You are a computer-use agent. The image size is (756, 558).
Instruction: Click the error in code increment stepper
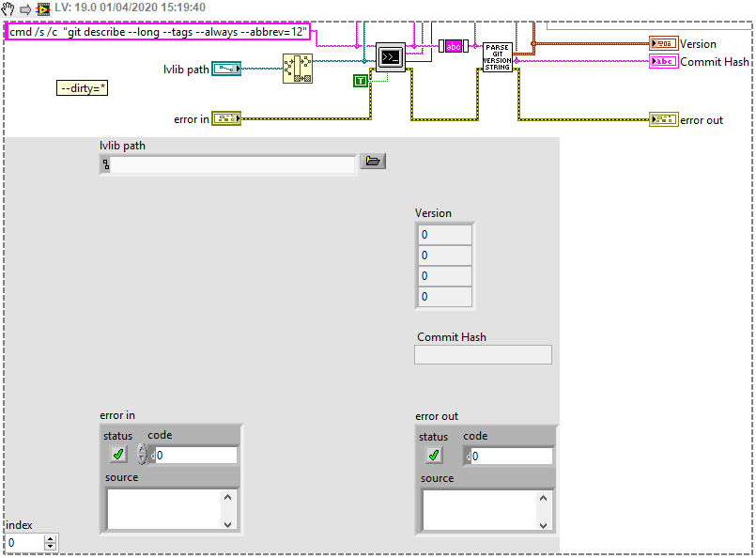pos(142,449)
